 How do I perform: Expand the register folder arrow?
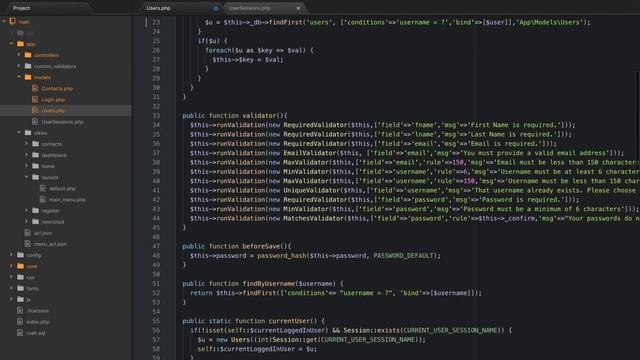coord(27,211)
